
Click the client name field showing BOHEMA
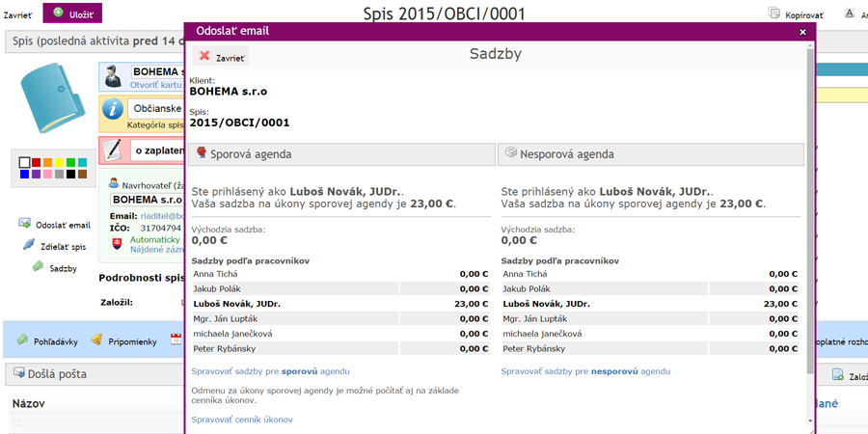click(157, 72)
